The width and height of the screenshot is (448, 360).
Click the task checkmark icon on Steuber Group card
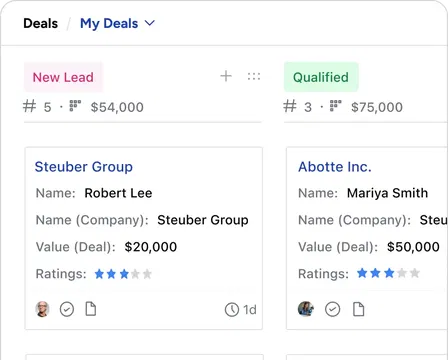(x=67, y=309)
